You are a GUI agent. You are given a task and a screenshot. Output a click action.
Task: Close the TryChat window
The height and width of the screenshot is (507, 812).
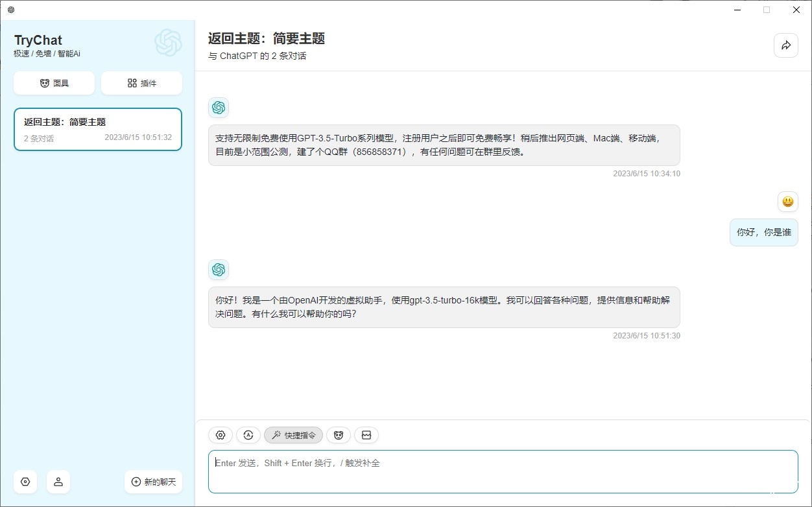(796, 10)
